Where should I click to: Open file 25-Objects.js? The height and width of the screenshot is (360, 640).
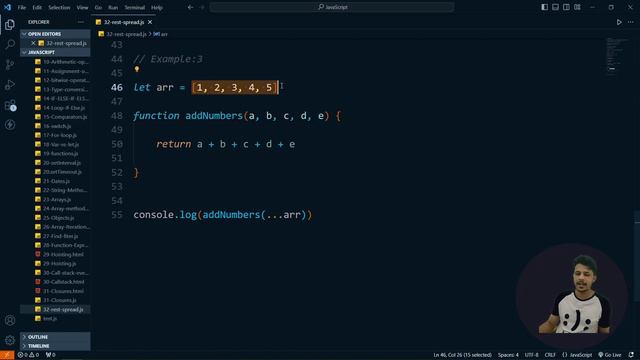click(58, 218)
